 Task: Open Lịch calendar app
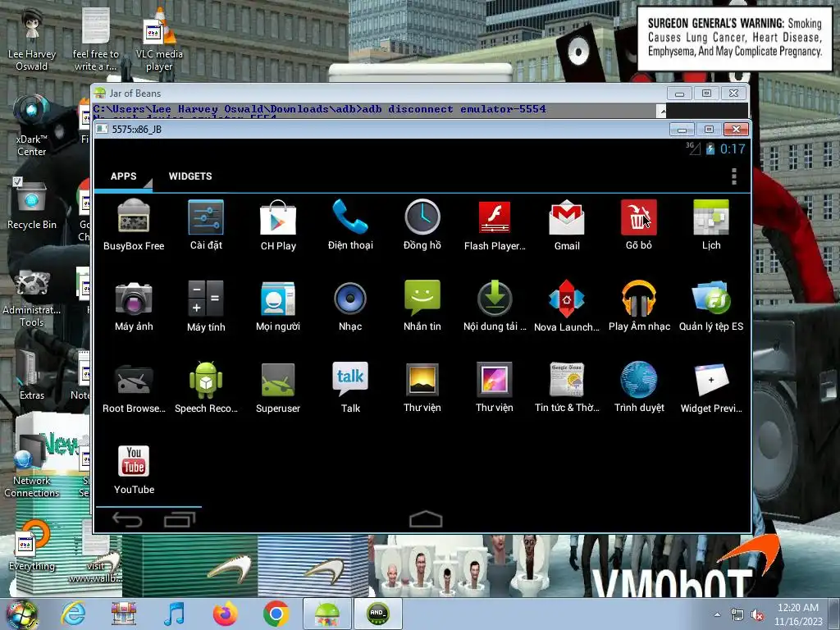coord(711,225)
